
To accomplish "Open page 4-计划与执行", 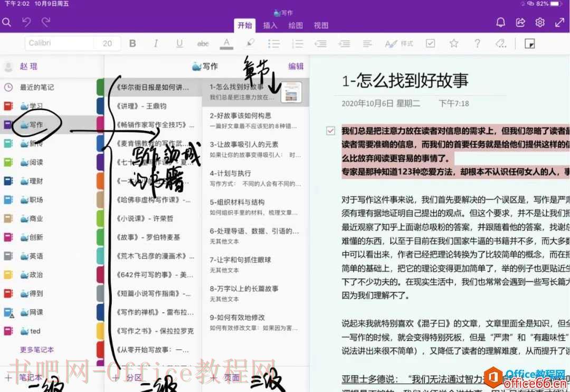I will click(255, 178).
